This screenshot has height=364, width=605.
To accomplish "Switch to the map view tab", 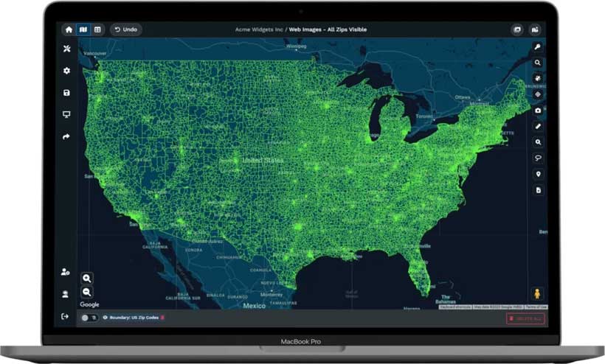I will tap(83, 29).
